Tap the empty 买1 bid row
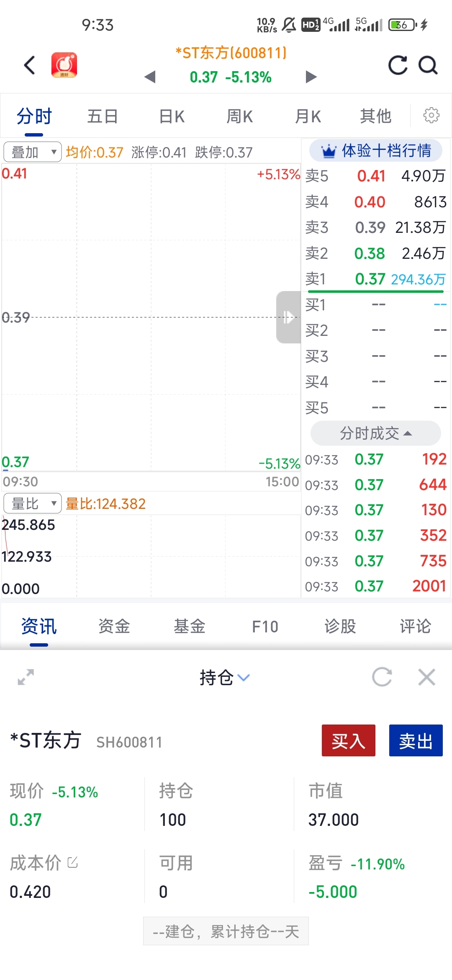This screenshot has height=980, width=452. 376,304
